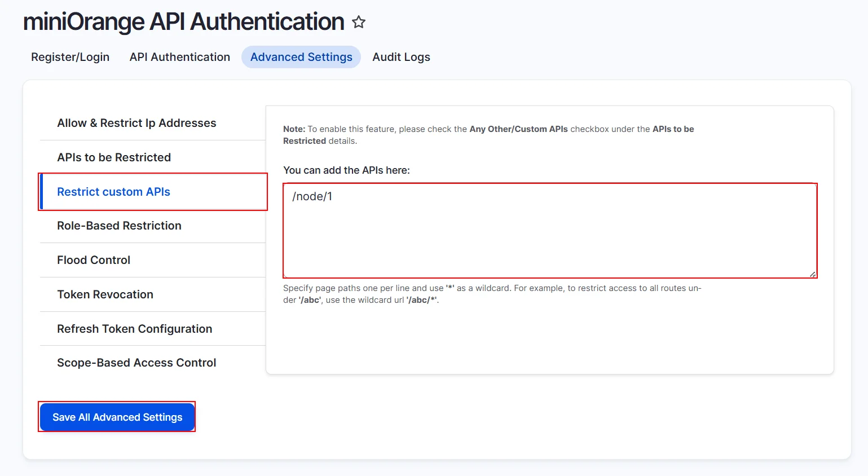Select the Advanced Settings tab
The image size is (868, 476).
301,57
